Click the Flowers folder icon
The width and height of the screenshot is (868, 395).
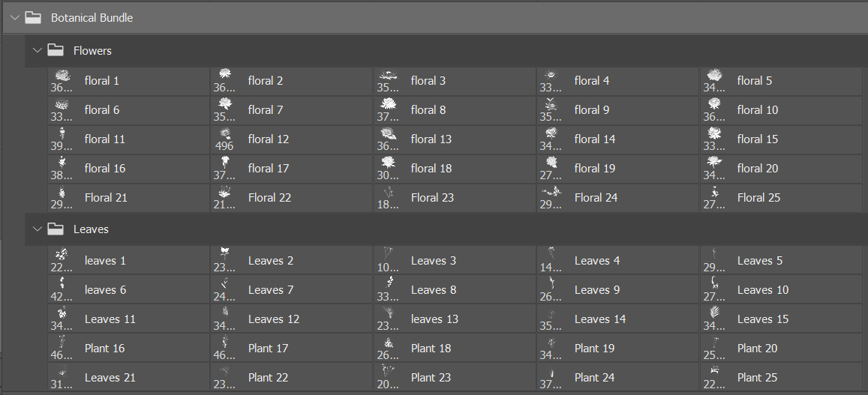(x=56, y=51)
